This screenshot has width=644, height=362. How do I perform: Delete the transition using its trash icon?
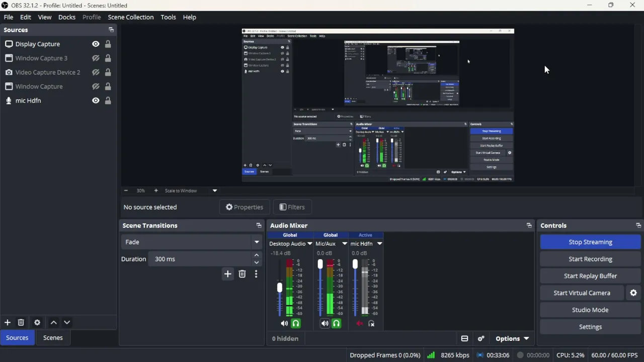[x=242, y=274]
